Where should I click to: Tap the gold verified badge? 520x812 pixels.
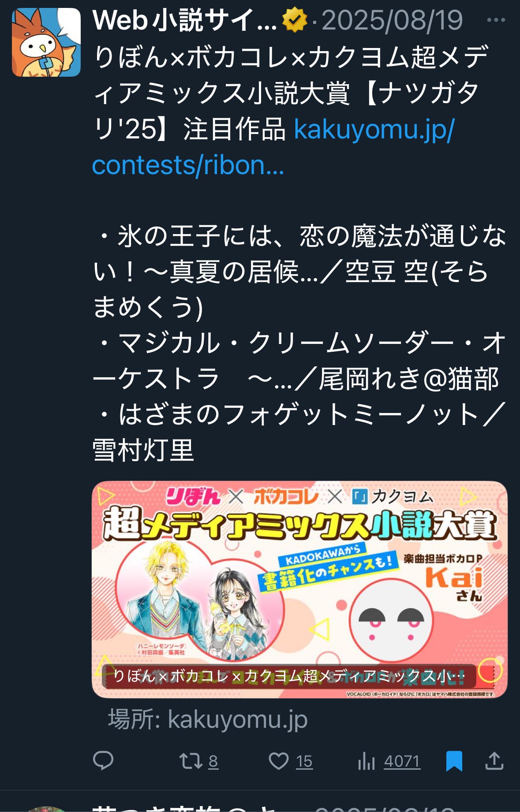pyautogui.click(x=294, y=20)
